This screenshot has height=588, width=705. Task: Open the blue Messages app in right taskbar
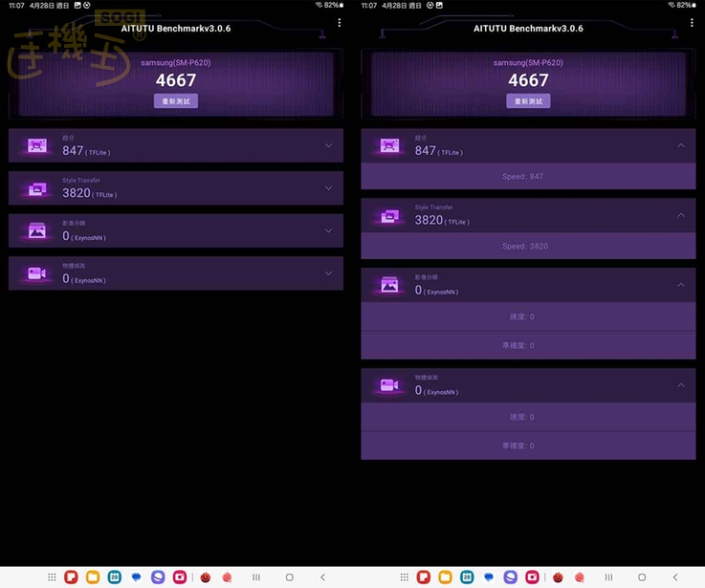click(489, 577)
